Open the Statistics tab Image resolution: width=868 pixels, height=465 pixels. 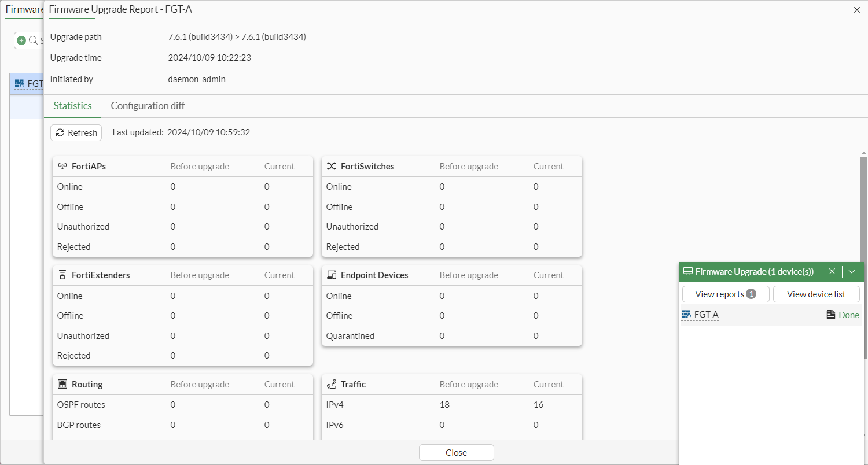pyautogui.click(x=72, y=106)
